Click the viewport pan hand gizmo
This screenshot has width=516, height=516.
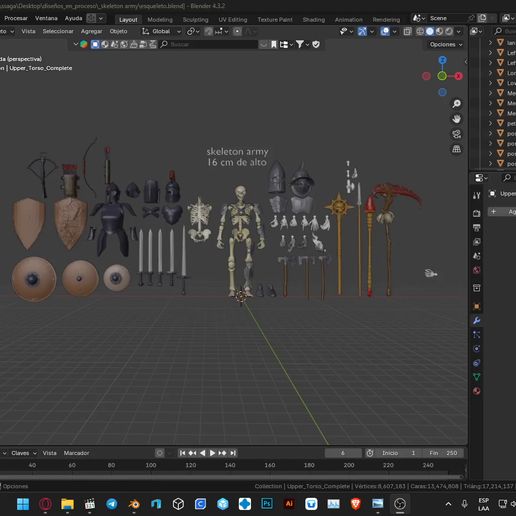456,119
